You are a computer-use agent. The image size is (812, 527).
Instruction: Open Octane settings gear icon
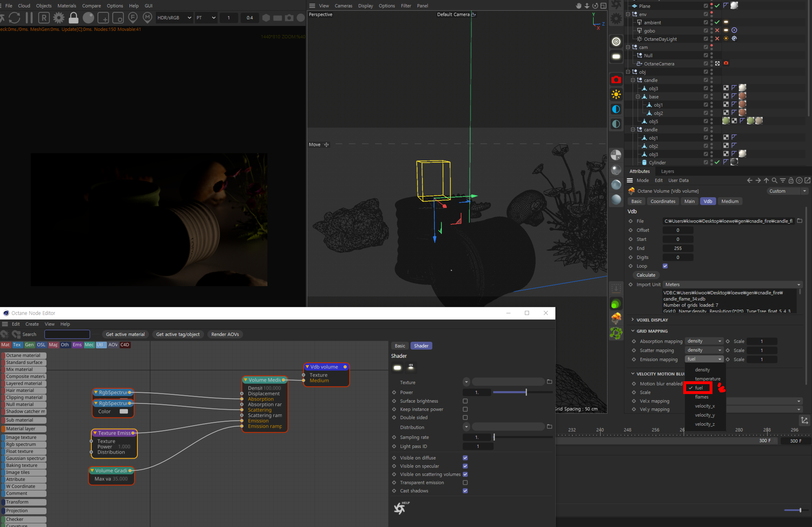tap(59, 17)
